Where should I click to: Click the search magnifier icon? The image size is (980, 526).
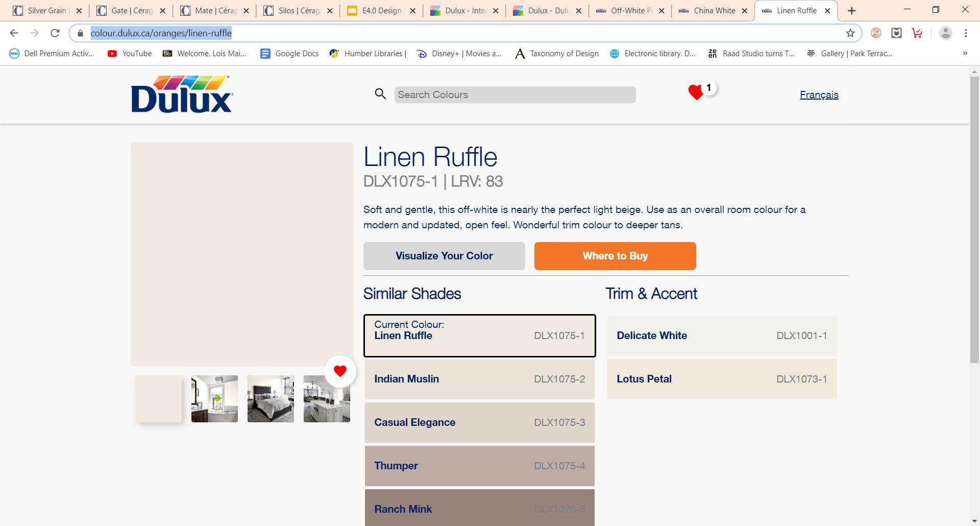coord(380,94)
